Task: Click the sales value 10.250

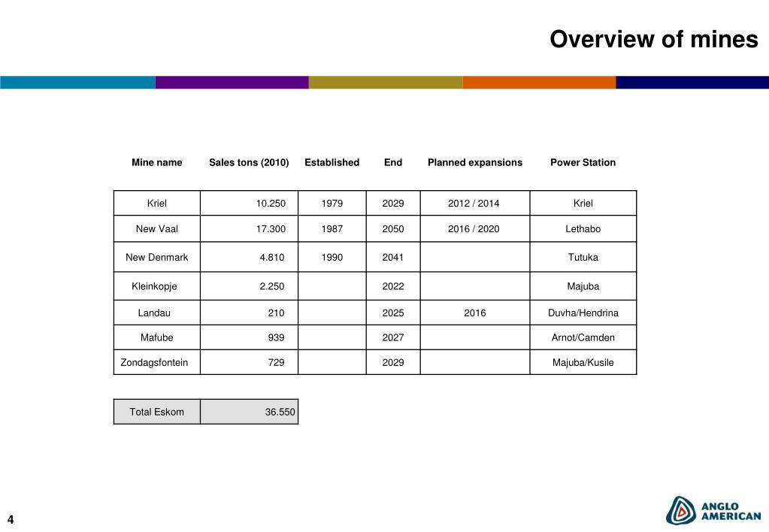Action: pyautogui.click(x=271, y=204)
